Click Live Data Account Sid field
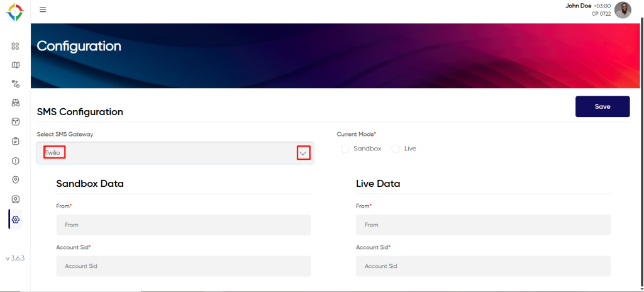 coord(483,266)
